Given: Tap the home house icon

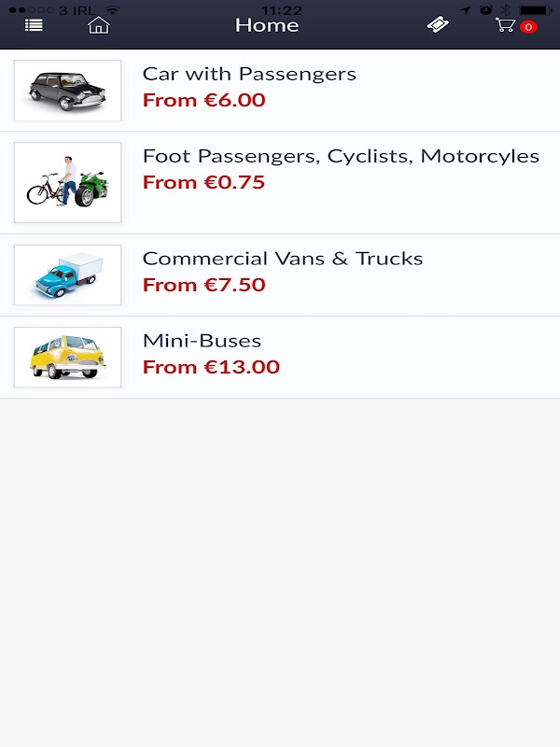Looking at the screenshot, I should point(98,25).
